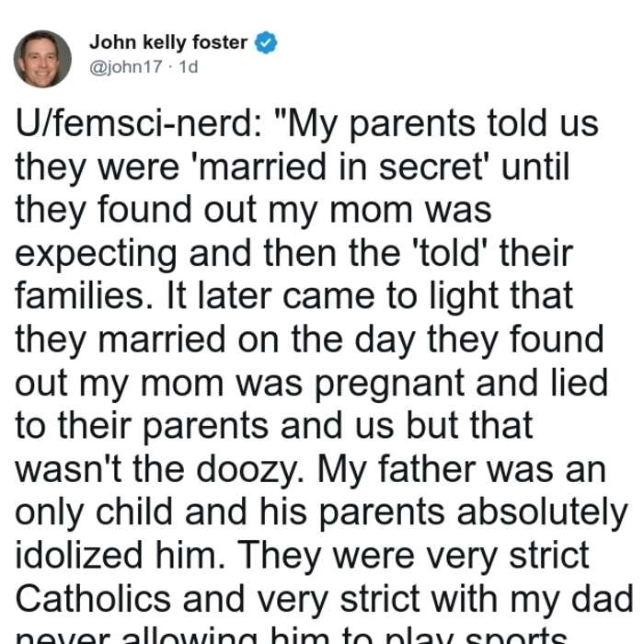
Task: Click the word 'absolutely' in tweet text
Action: tap(542, 512)
